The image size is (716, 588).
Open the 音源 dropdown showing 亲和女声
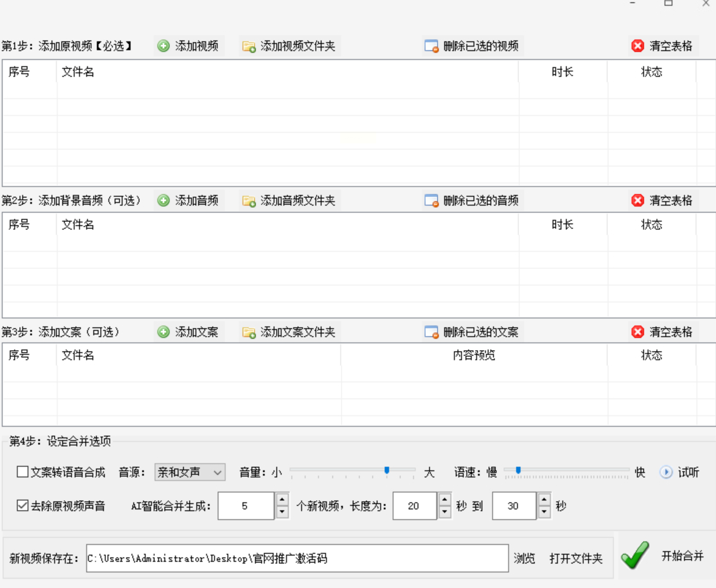(190, 472)
